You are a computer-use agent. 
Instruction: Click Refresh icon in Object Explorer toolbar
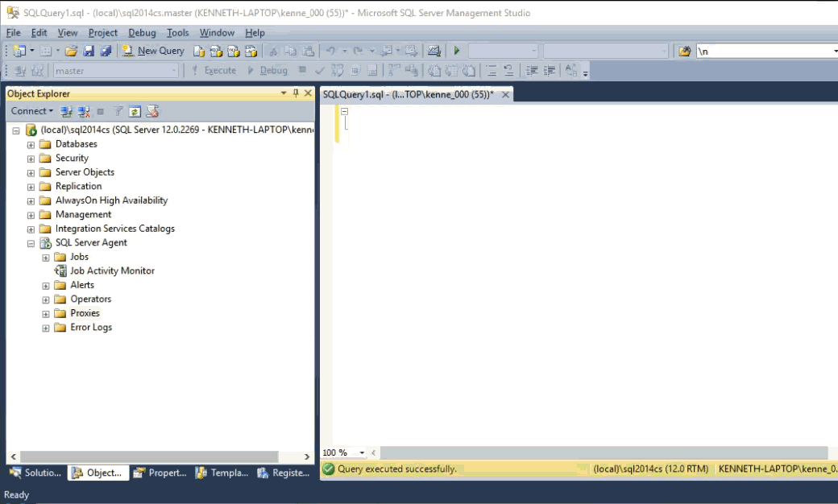(135, 111)
